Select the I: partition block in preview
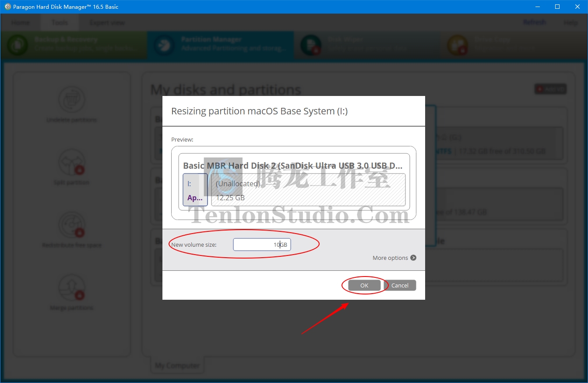The height and width of the screenshot is (383, 588). (195, 190)
